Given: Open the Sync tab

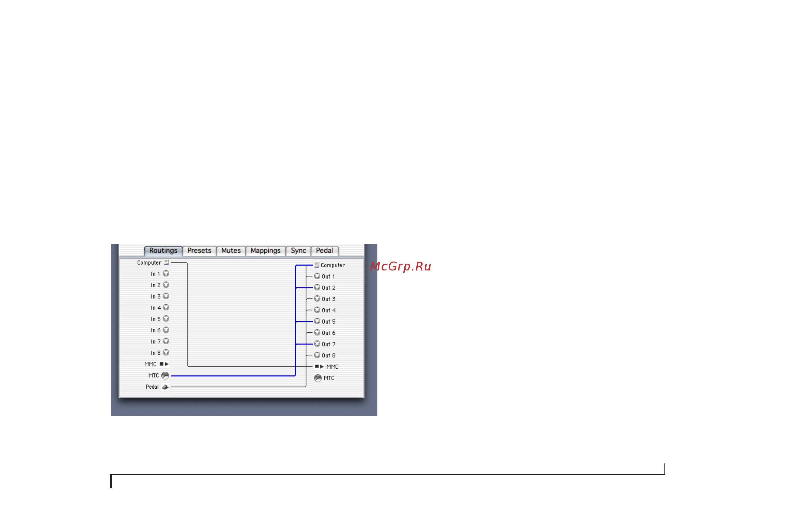Looking at the screenshot, I should point(298,251).
